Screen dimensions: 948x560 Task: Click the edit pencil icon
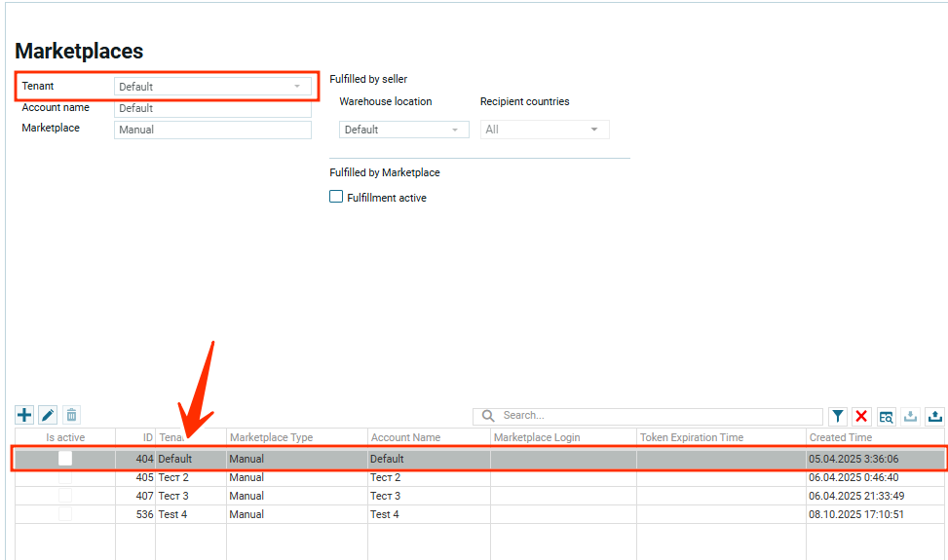pyautogui.click(x=48, y=416)
